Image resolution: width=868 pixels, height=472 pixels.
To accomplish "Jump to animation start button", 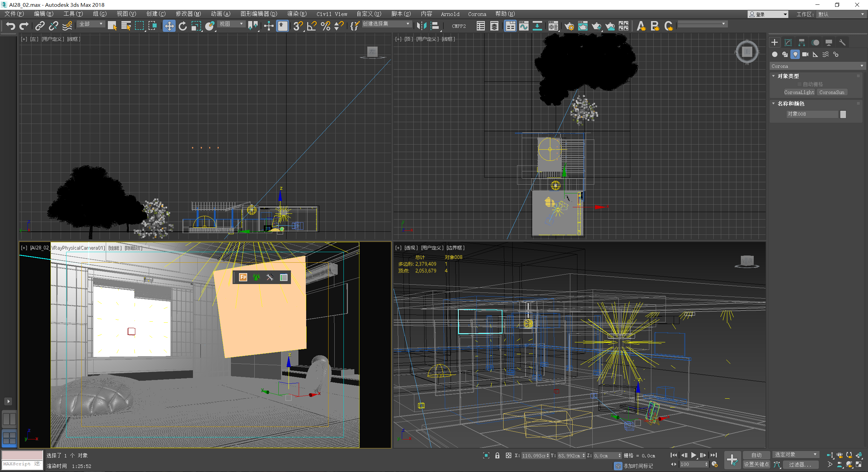I will 674,455.
